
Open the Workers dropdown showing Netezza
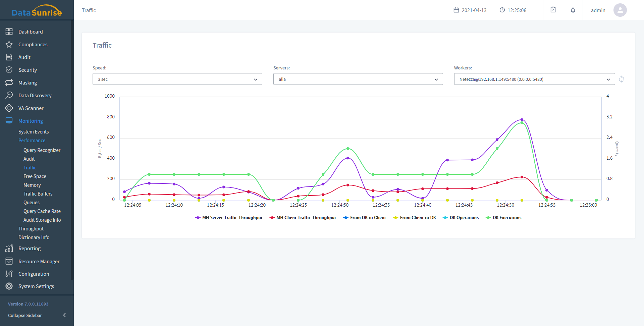click(x=535, y=79)
